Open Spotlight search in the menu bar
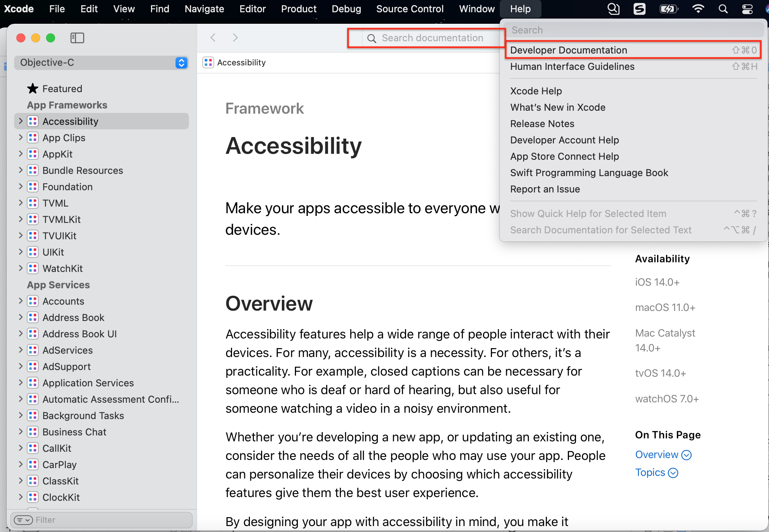The height and width of the screenshot is (532, 769). pyautogui.click(x=723, y=9)
